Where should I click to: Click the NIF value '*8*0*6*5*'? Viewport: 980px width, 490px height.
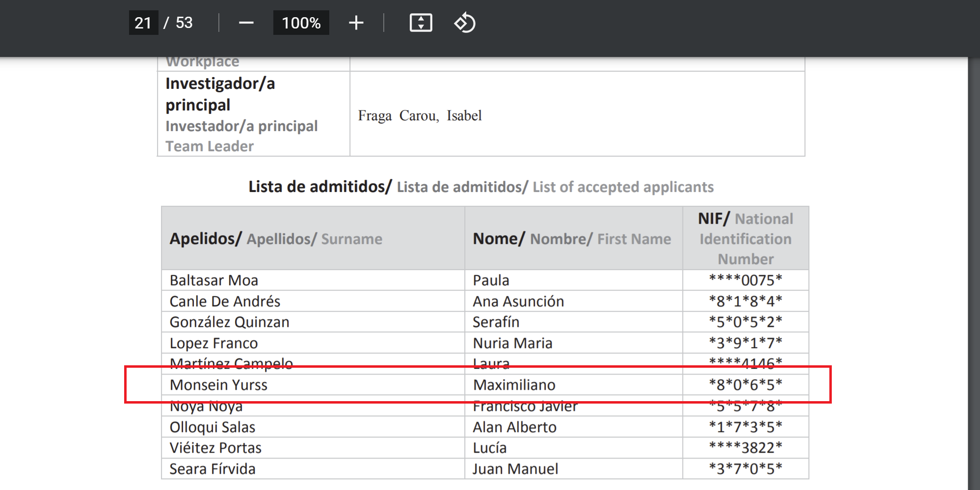point(745,384)
